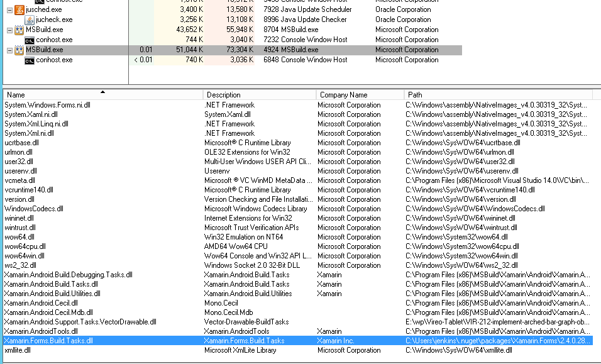Collapse the MSBuild.exe node with PID 8704
The width and height of the screenshot is (601, 364).
[x=10, y=30]
